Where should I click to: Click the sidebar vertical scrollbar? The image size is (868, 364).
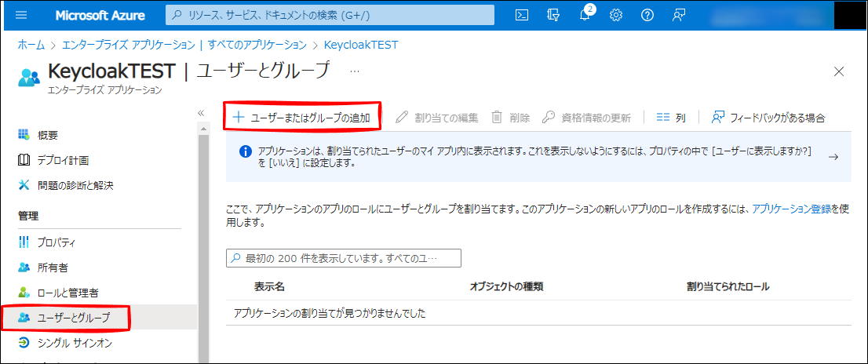[x=204, y=235]
